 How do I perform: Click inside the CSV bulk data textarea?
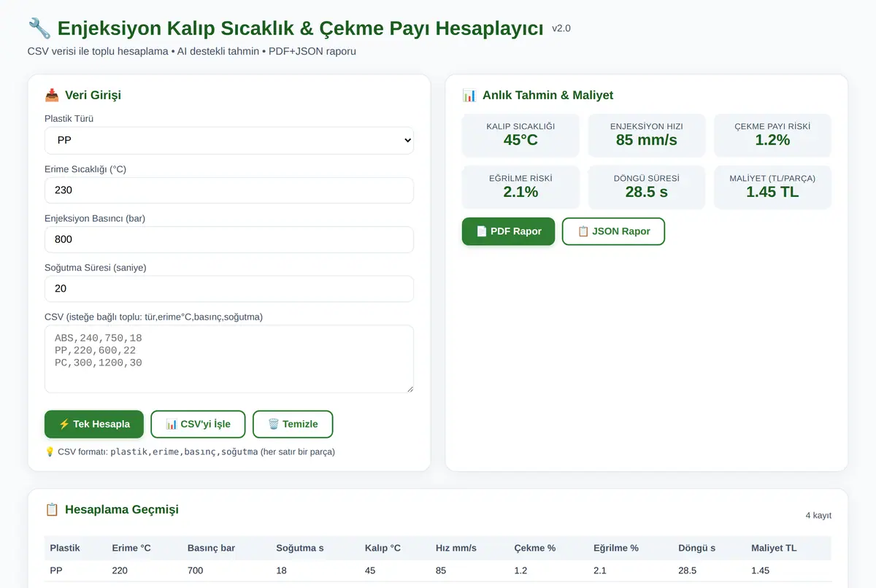(229, 359)
